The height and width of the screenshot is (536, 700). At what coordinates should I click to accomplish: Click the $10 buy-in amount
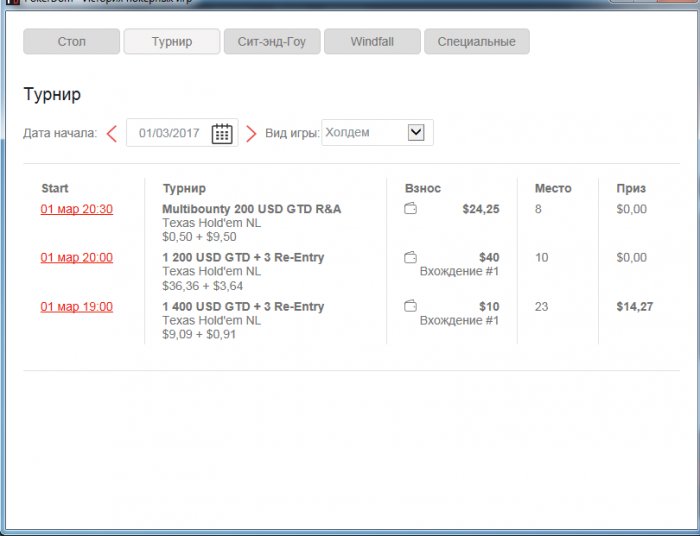[489, 307]
